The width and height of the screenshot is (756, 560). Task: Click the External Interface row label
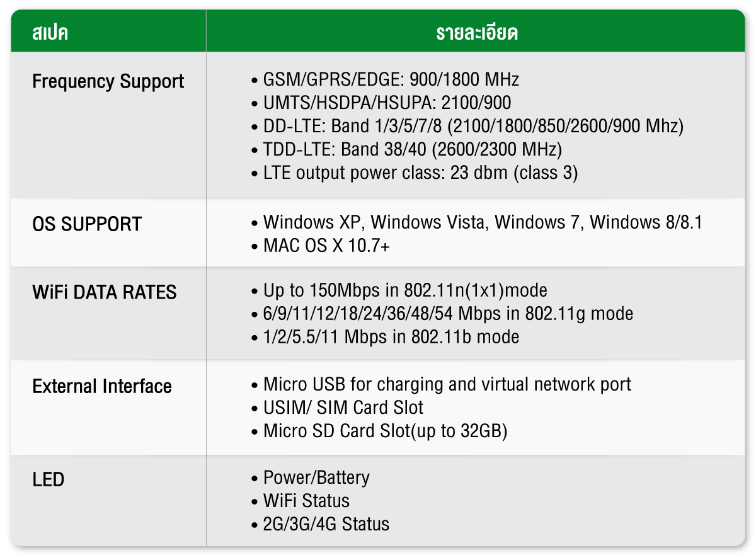[102, 386]
